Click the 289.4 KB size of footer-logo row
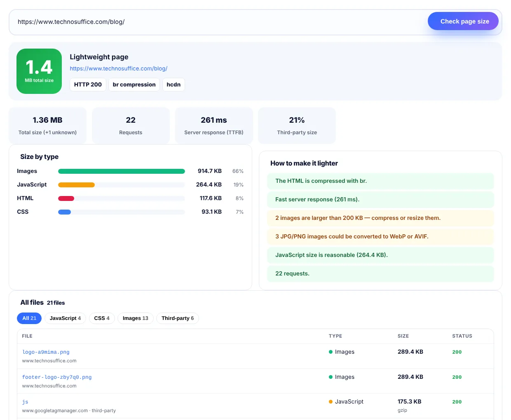511x420 pixels. [410, 377]
